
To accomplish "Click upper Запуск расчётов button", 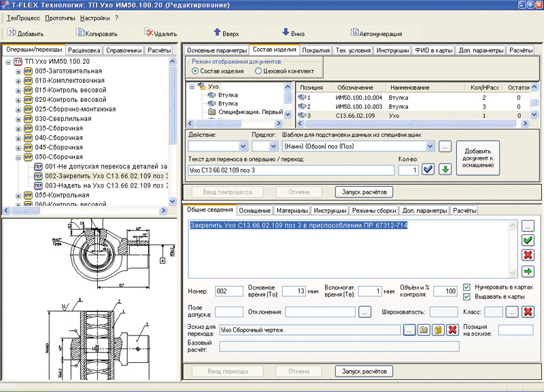I will (364, 192).
